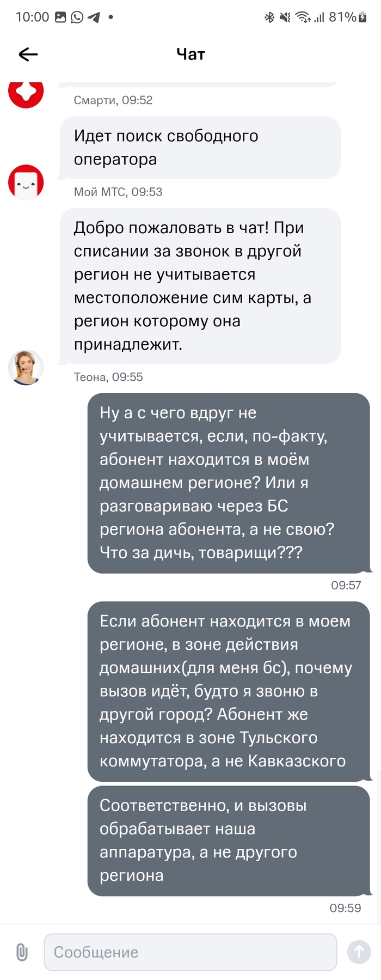Tap the WhatsApp notification icon
Viewport: 381px width, 980px height.
click(77, 17)
